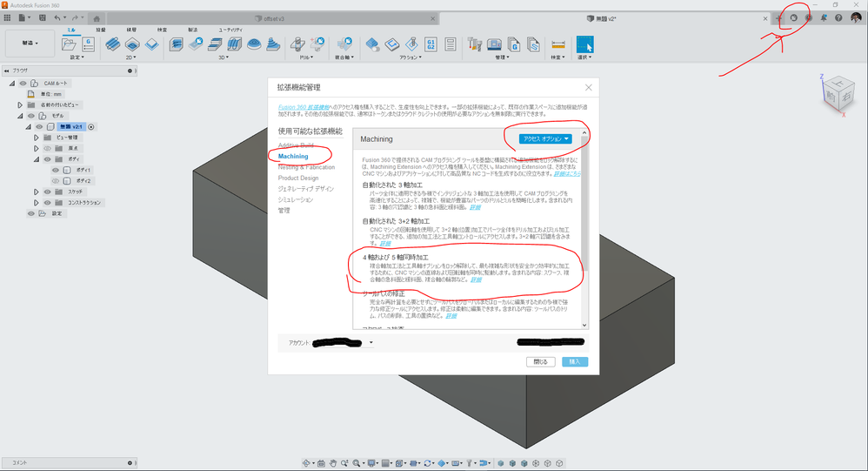Click the Post Process G1 G2 icon
Viewport: 868px width, 471px height.
431,44
